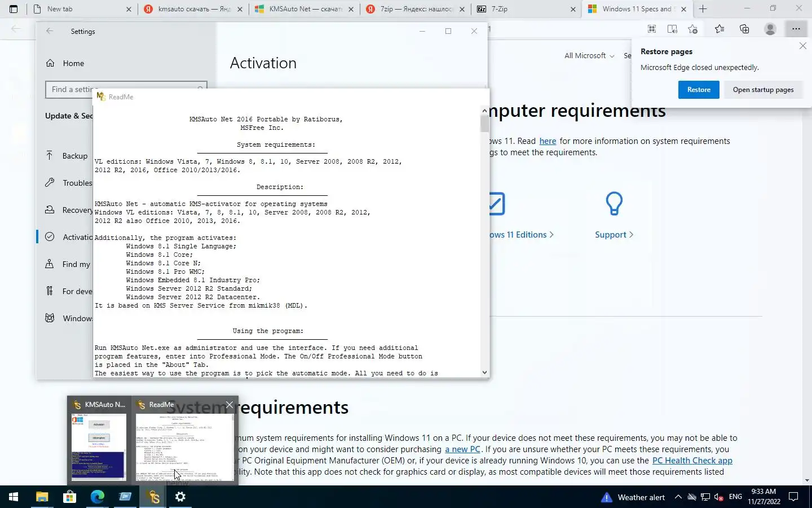Screen dimensions: 812x508
Task: Select For developers icon in Settings
Action: [x=50, y=291]
